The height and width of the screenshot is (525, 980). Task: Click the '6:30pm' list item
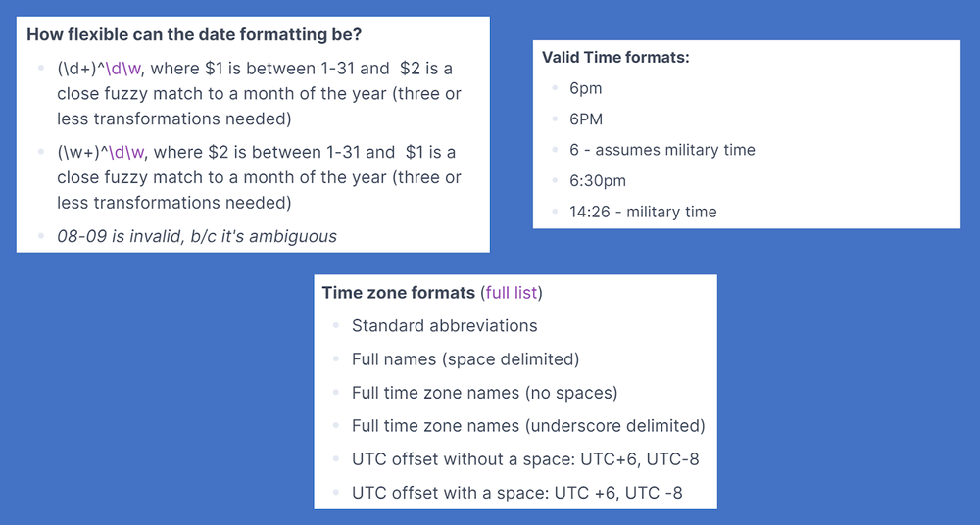tap(597, 181)
